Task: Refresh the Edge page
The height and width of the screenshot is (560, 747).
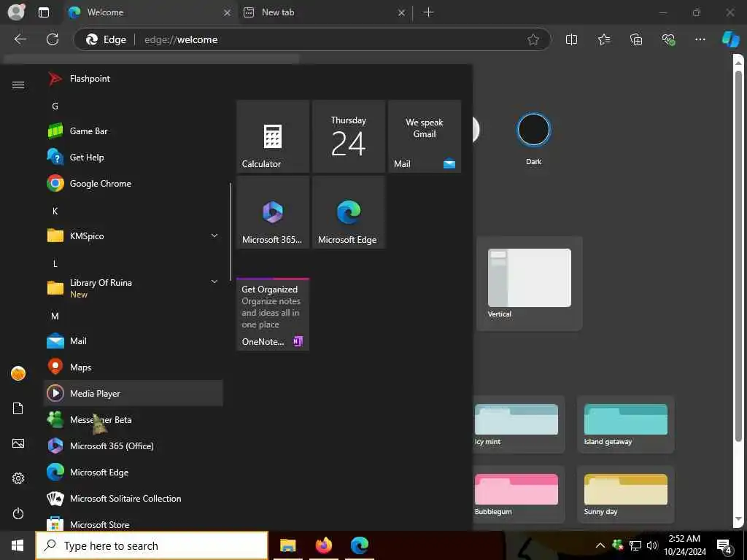Action: 53,39
